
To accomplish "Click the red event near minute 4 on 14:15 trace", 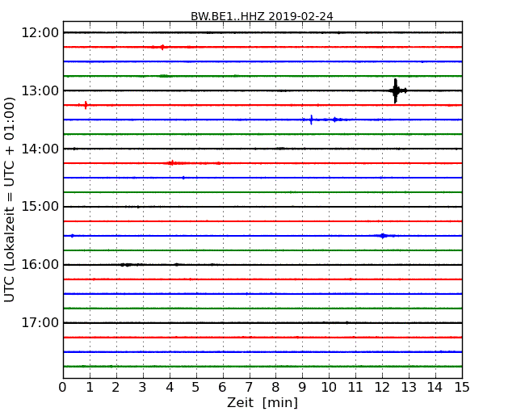I will 172,163.
